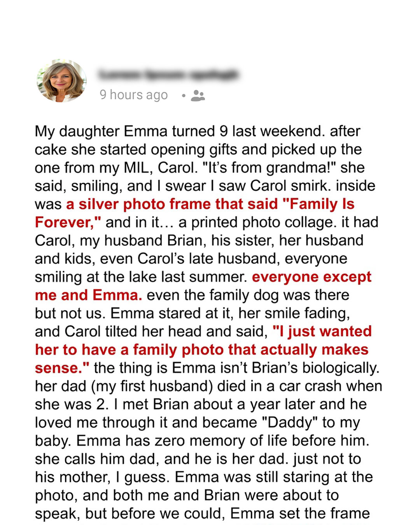The width and height of the screenshot is (420, 525).
Task: Click the opening line "My daughter Emma turned 9"
Action: 131,131
